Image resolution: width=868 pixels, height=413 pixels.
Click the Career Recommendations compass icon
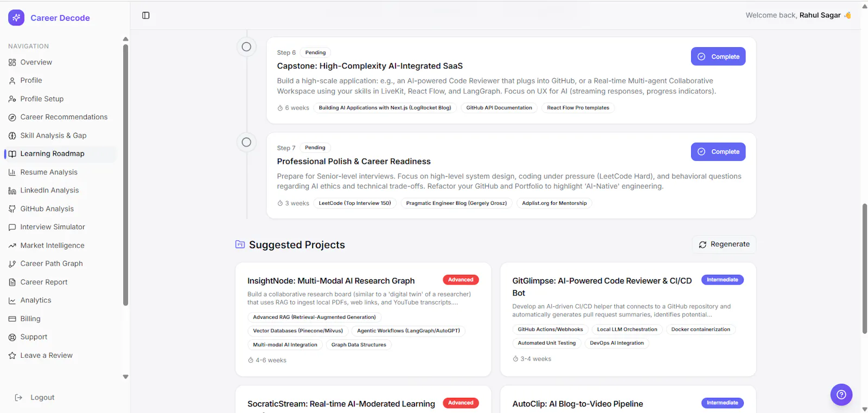click(12, 117)
